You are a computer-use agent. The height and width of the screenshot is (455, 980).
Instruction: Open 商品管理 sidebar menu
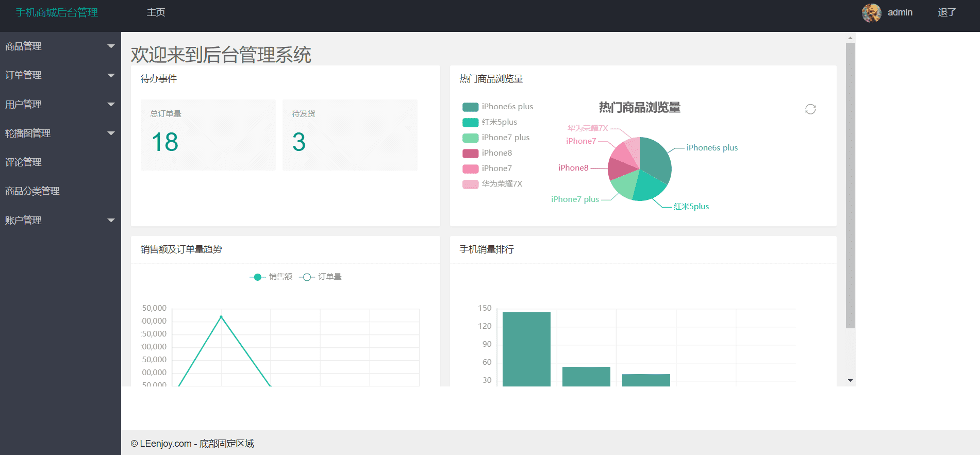coord(60,46)
